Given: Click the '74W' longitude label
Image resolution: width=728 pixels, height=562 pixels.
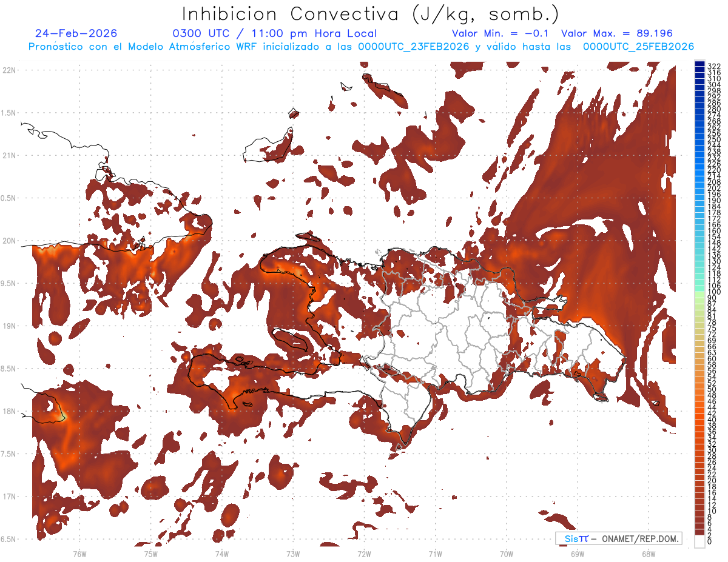Looking at the screenshot, I should 221,554.
